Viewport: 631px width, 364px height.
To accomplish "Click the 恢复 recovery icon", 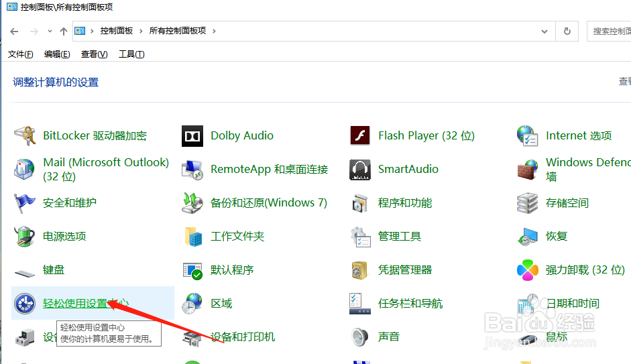I will (528, 236).
